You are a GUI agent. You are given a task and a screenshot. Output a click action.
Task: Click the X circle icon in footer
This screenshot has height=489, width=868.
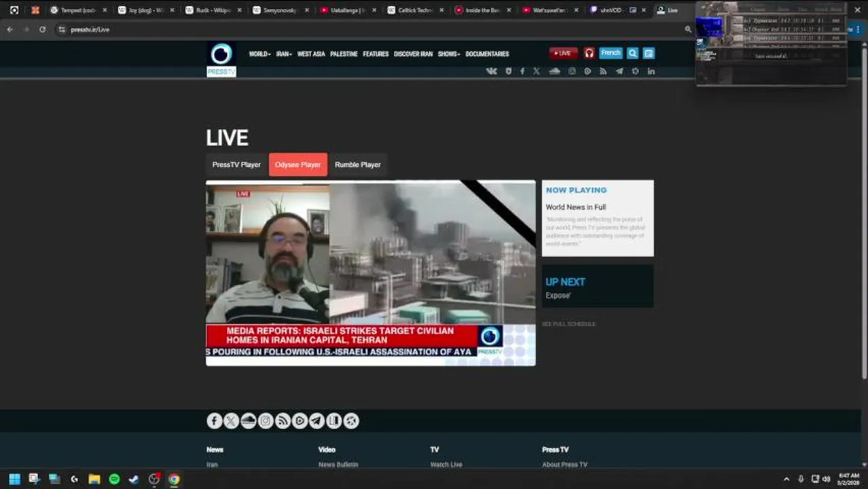click(232, 421)
